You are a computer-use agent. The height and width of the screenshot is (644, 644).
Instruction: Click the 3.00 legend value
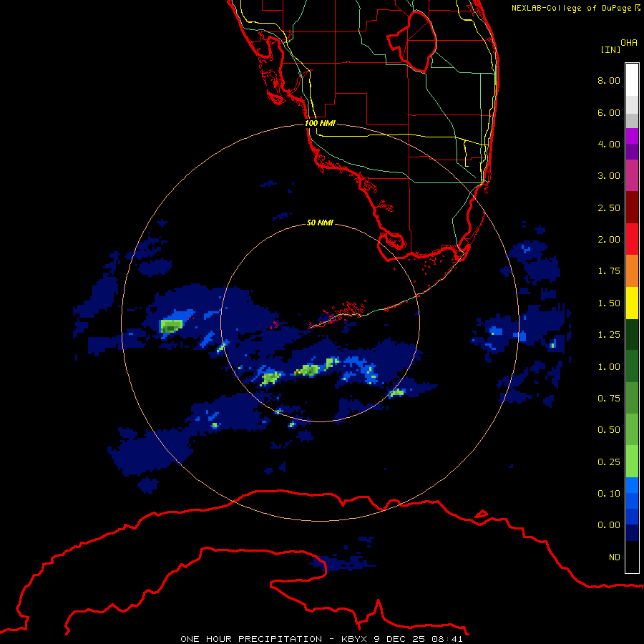(609, 176)
